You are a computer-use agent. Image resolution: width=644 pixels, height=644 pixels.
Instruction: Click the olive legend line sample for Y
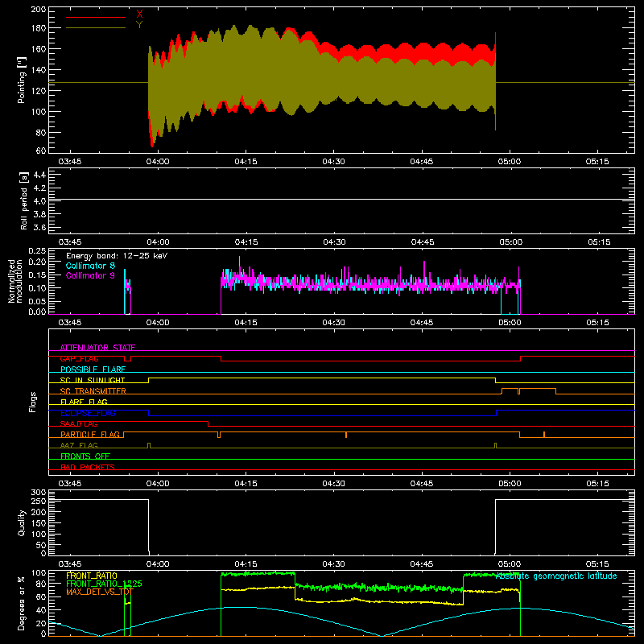pos(96,28)
